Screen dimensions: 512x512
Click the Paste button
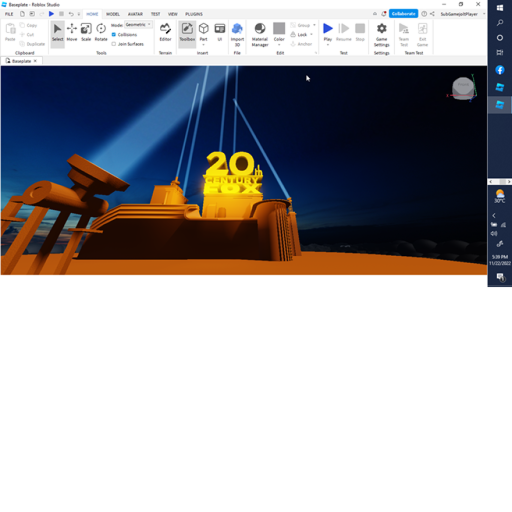tap(10, 33)
